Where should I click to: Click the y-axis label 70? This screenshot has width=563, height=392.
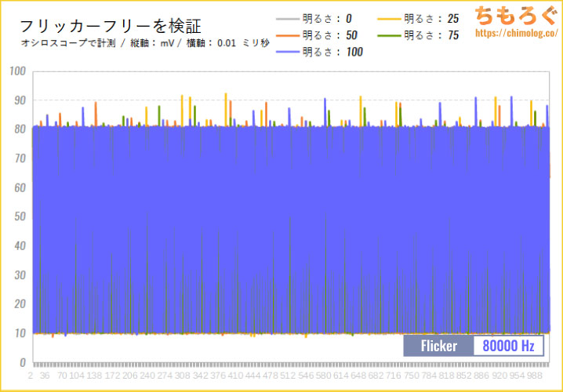tap(20, 158)
